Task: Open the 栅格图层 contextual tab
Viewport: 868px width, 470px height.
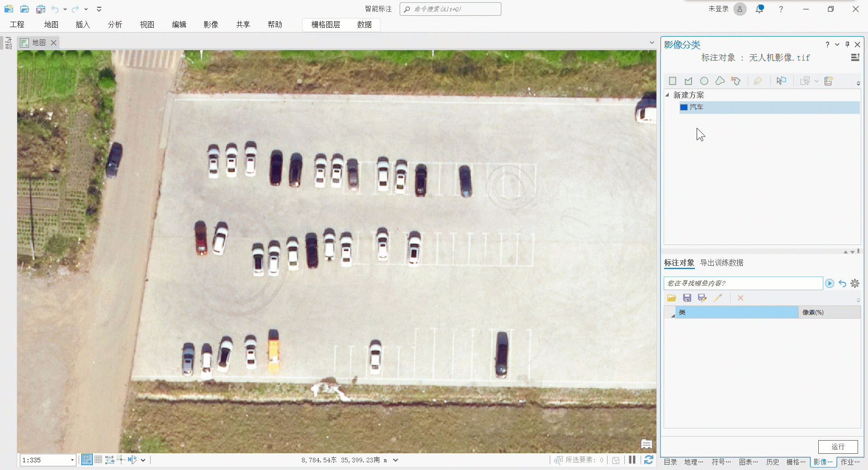Action: pos(325,24)
